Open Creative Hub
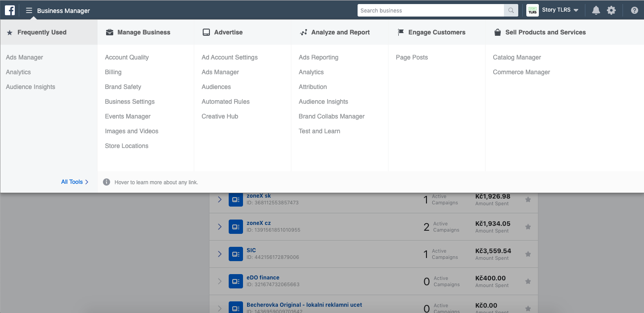 coord(220,116)
